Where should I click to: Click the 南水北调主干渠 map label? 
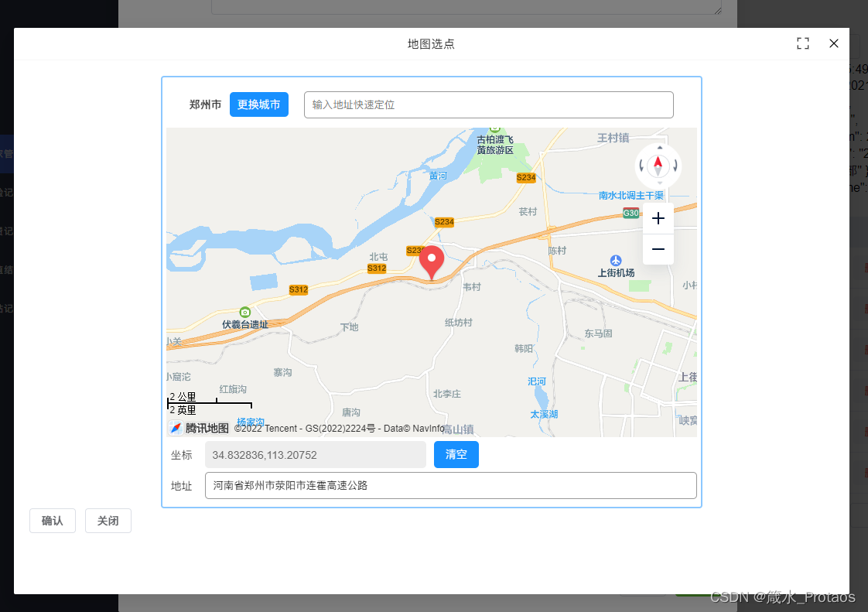(630, 195)
